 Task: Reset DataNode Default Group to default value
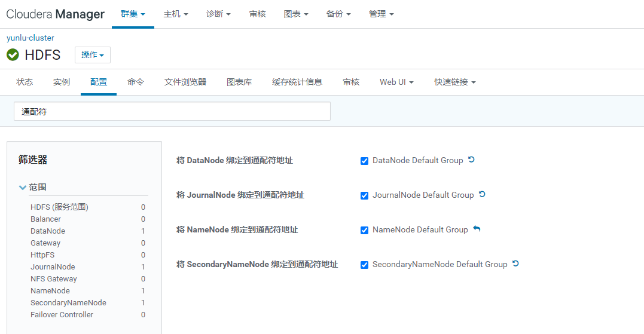coord(472,160)
